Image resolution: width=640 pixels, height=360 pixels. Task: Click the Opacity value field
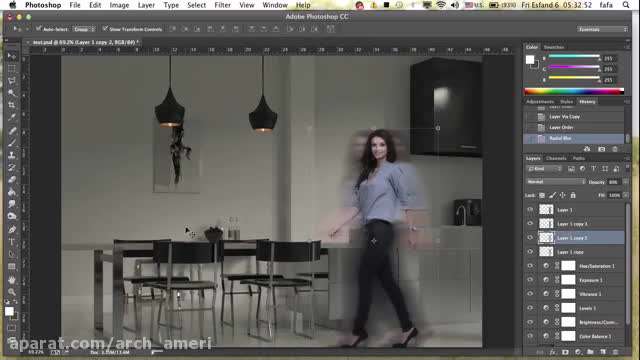tap(613, 182)
